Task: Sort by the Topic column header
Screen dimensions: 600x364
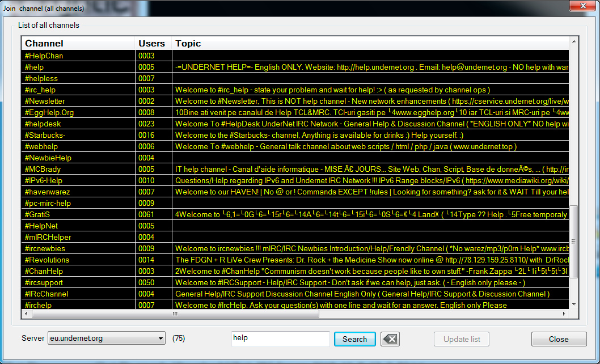Action: pyautogui.click(x=370, y=43)
